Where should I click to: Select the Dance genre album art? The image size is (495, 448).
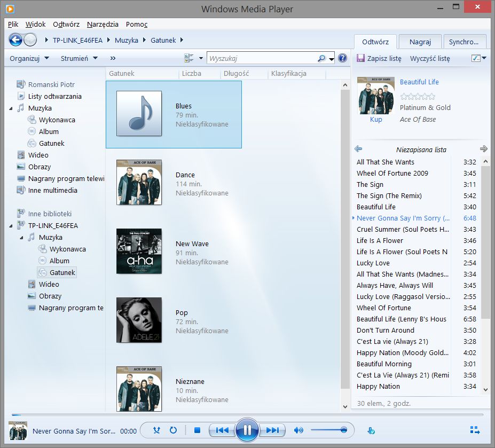point(139,182)
